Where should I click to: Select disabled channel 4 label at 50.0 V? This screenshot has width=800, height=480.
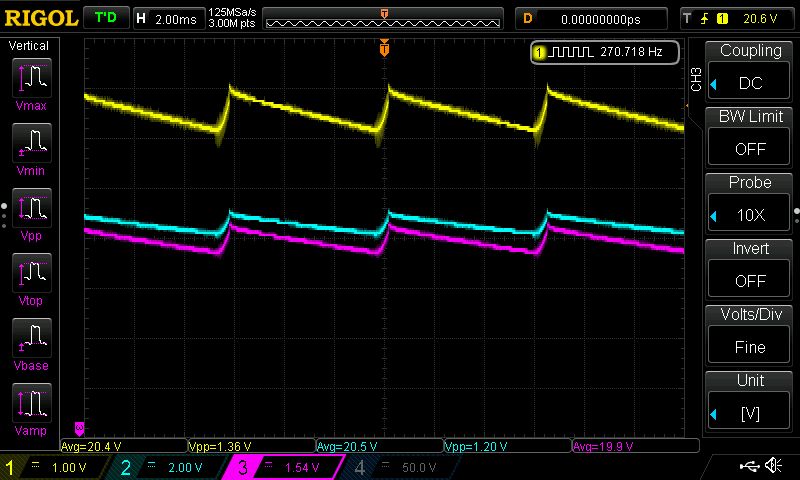tap(401, 467)
